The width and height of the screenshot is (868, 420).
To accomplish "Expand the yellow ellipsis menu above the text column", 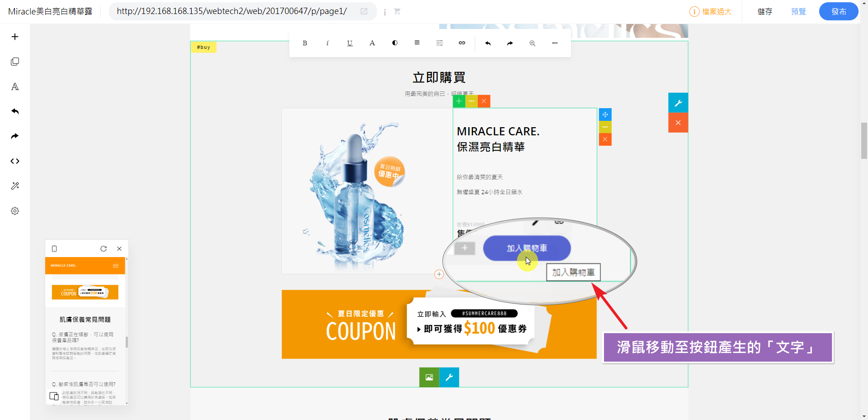I will pos(471,101).
